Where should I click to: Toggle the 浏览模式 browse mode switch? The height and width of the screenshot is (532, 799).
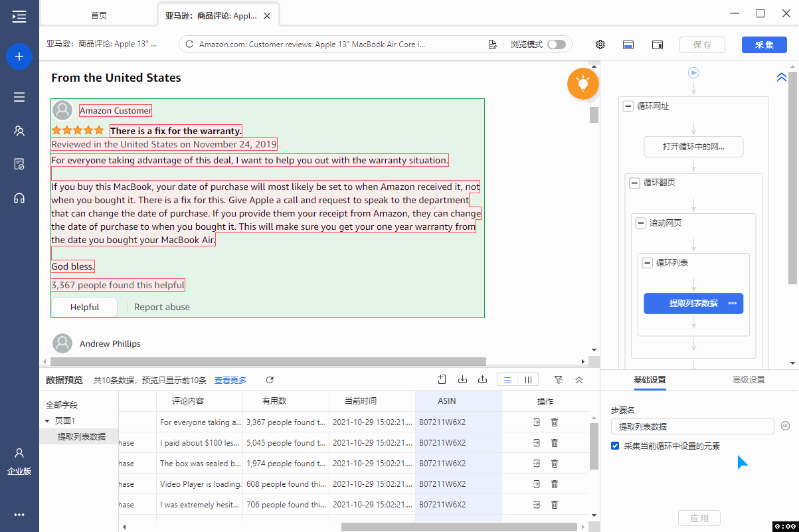pos(557,44)
